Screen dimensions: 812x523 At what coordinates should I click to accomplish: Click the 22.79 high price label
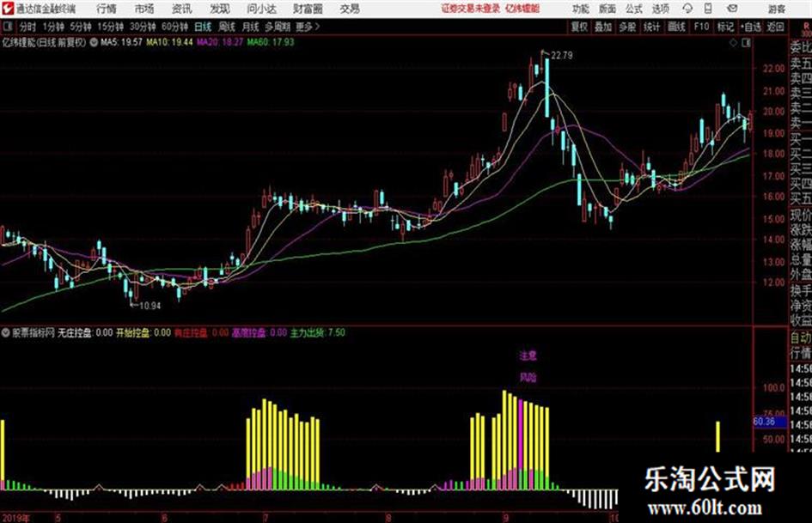(x=562, y=56)
